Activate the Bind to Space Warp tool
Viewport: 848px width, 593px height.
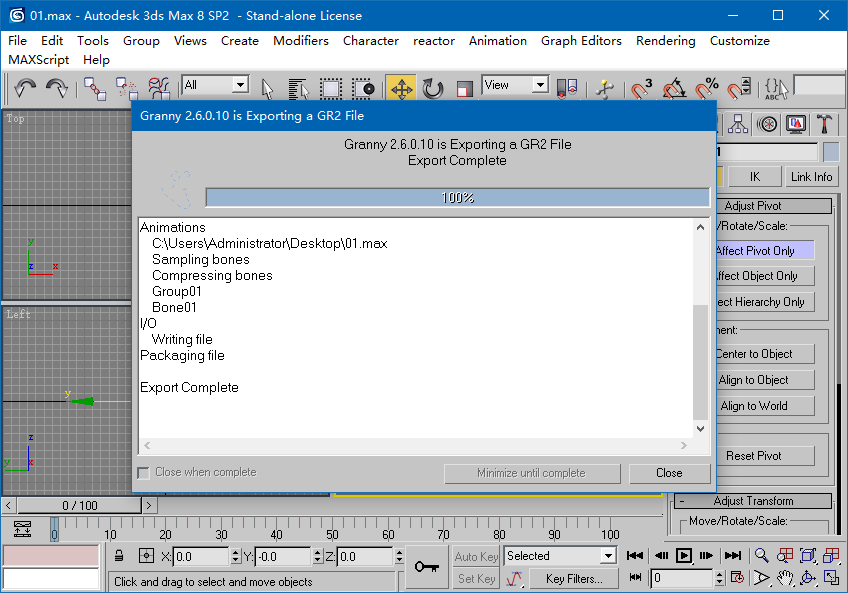(x=158, y=88)
